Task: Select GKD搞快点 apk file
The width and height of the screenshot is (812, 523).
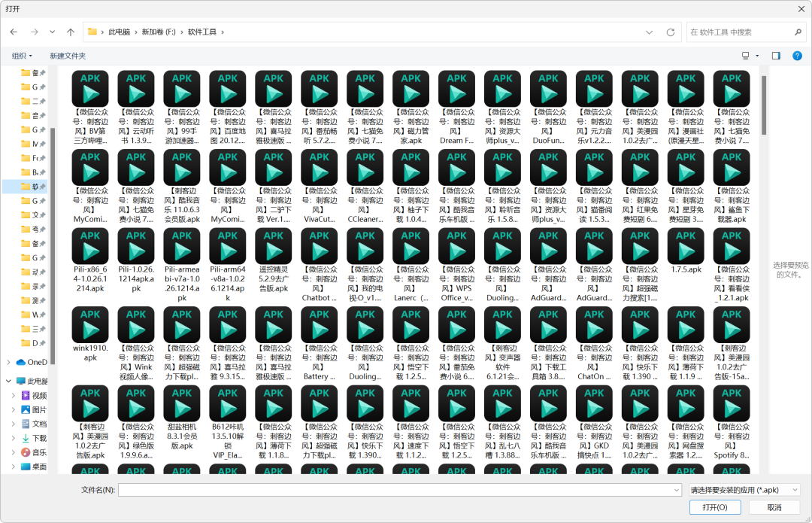Action: [594, 422]
